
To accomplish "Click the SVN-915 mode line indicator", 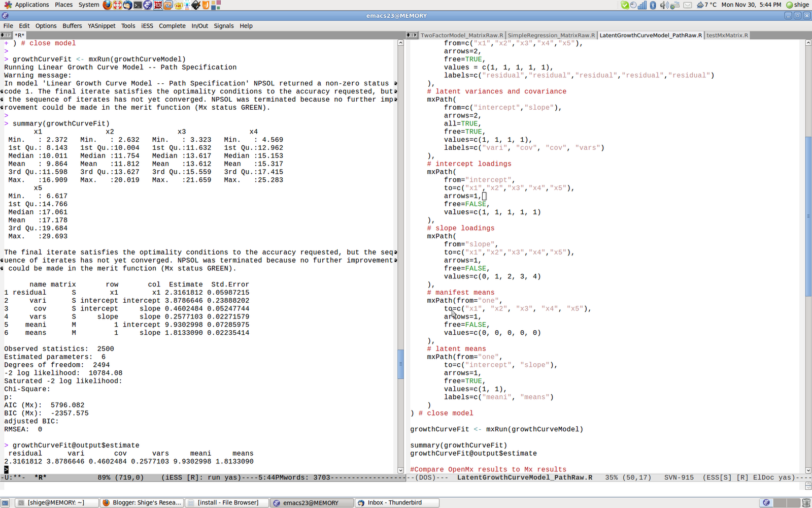I will (x=679, y=478).
